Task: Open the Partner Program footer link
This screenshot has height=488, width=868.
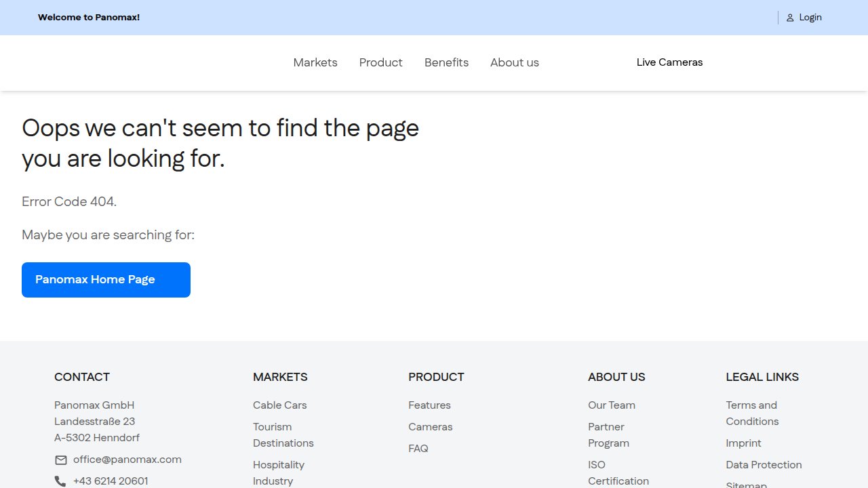Action: click(609, 435)
